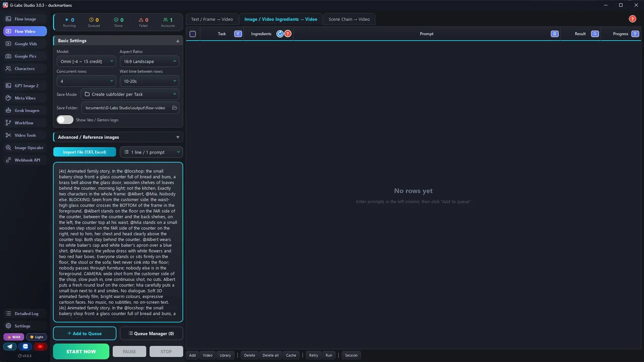
Task: Click the red question icon beside Ingredients
Action: pyautogui.click(x=288, y=34)
